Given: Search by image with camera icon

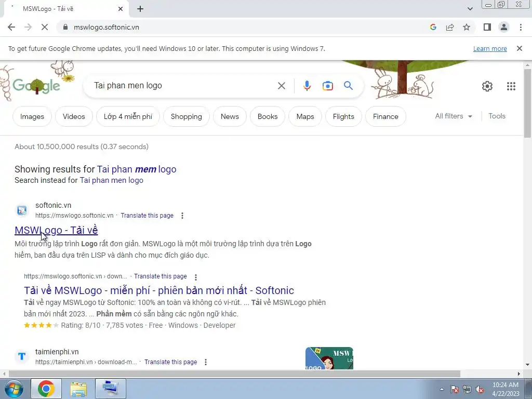Looking at the screenshot, I should (x=327, y=86).
